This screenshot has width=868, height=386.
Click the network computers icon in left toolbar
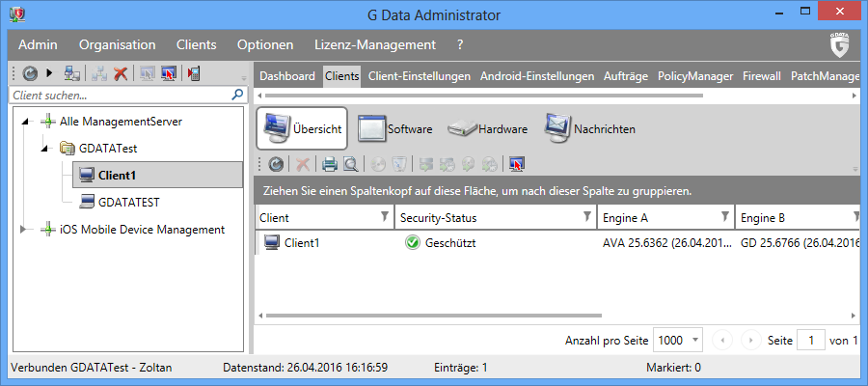[x=72, y=73]
